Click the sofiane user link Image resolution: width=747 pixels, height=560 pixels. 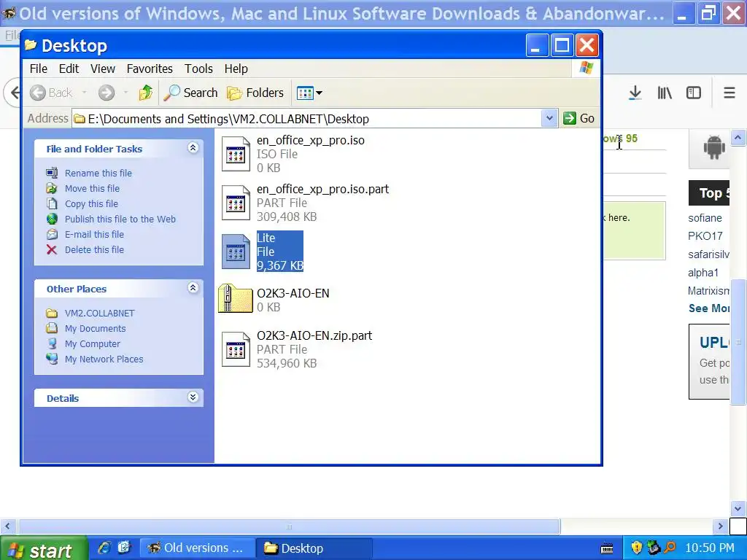pyautogui.click(x=705, y=218)
